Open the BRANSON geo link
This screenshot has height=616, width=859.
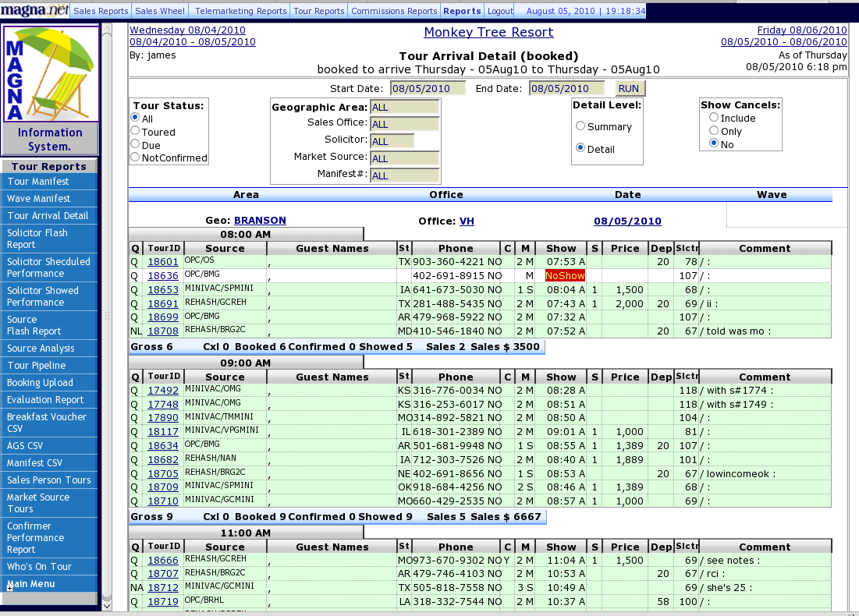pos(260,220)
